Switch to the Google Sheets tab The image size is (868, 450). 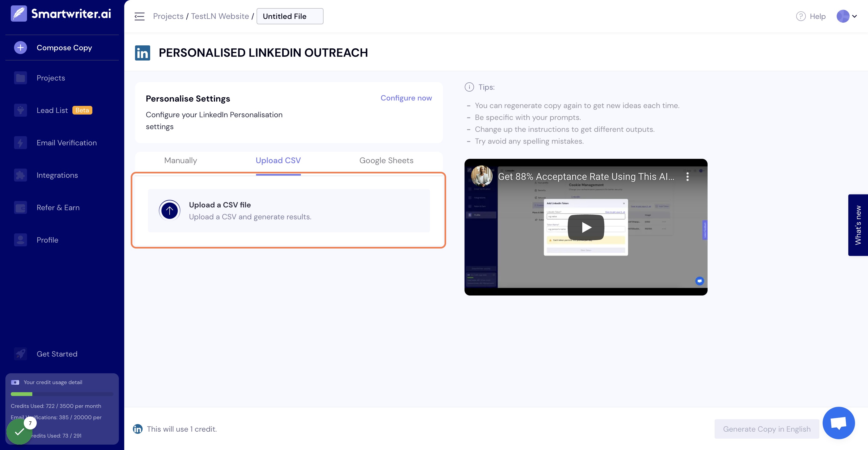pos(386,160)
